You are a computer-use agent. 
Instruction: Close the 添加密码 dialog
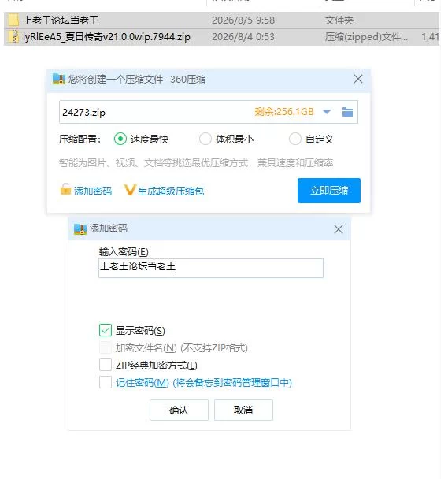pyautogui.click(x=339, y=229)
